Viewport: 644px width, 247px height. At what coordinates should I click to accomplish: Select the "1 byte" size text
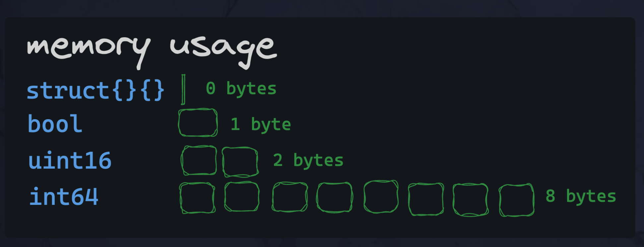(261, 124)
